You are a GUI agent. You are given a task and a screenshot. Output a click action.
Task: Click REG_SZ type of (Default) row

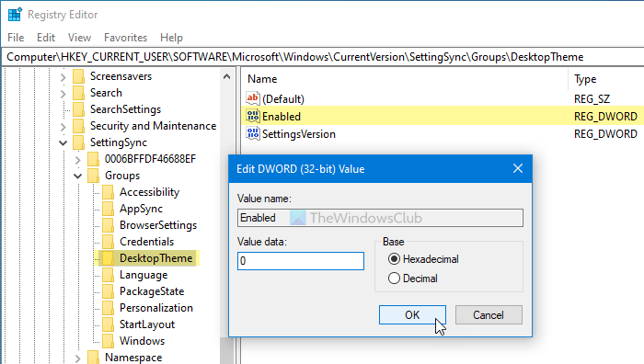(592, 99)
